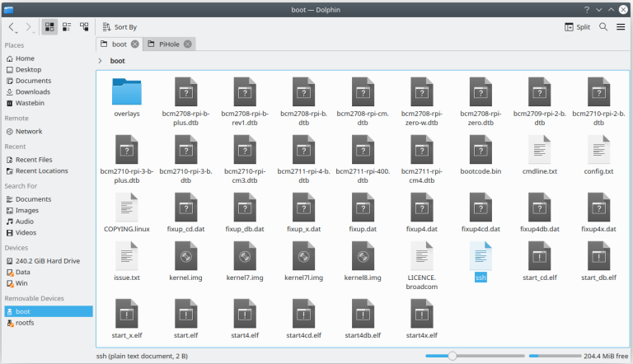The height and width of the screenshot is (364, 633).
Task: Go back with the left arrow
Action: click(x=12, y=27)
